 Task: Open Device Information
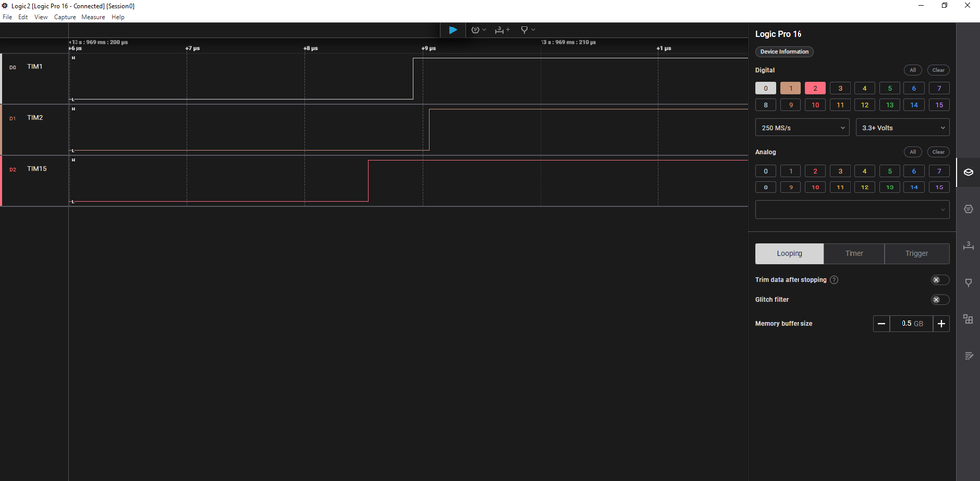[785, 52]
